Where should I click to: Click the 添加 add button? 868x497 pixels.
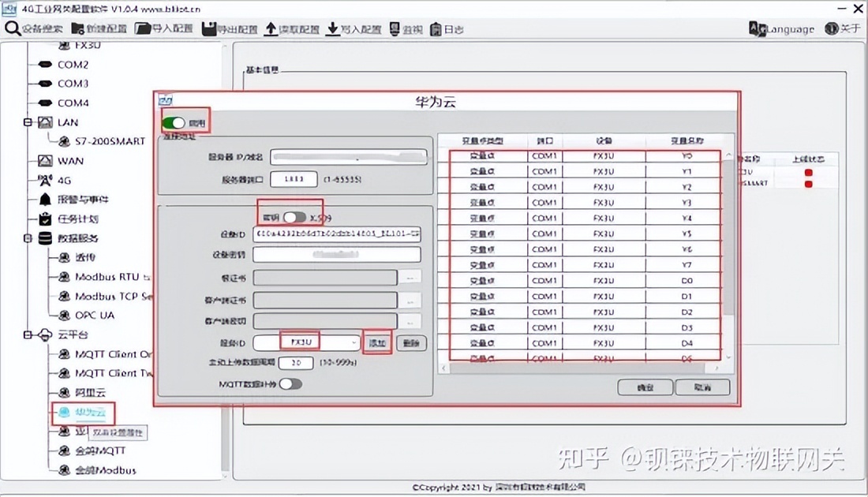pos(377,342)
